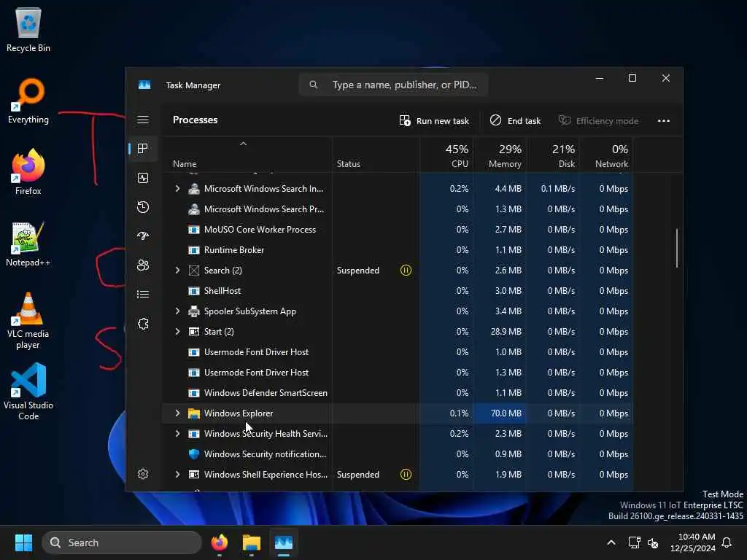Focus the Task Manager search field
Viewport: 747px width, 560px height.
(x=393, y=85)
